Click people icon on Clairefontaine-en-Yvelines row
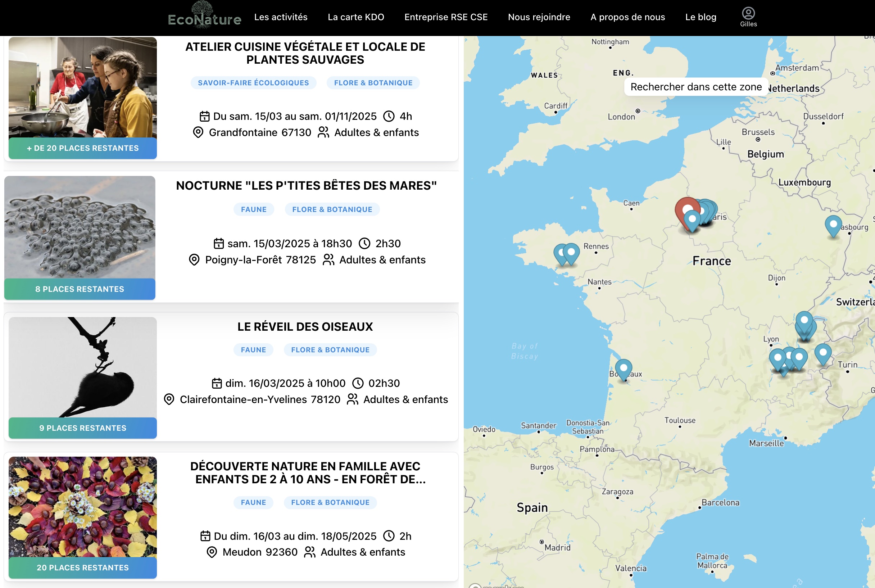The image size is (875, 588). [352, 399]
